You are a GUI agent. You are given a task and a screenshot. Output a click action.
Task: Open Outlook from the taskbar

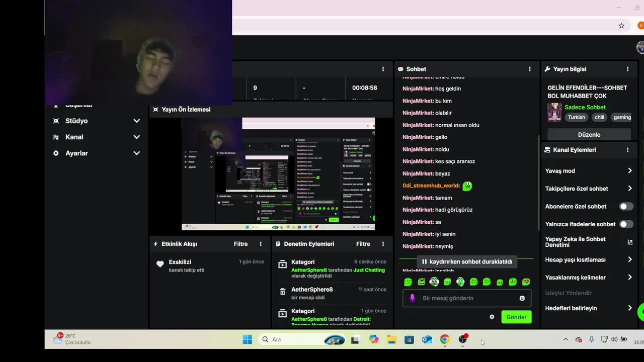coord(427,339)
